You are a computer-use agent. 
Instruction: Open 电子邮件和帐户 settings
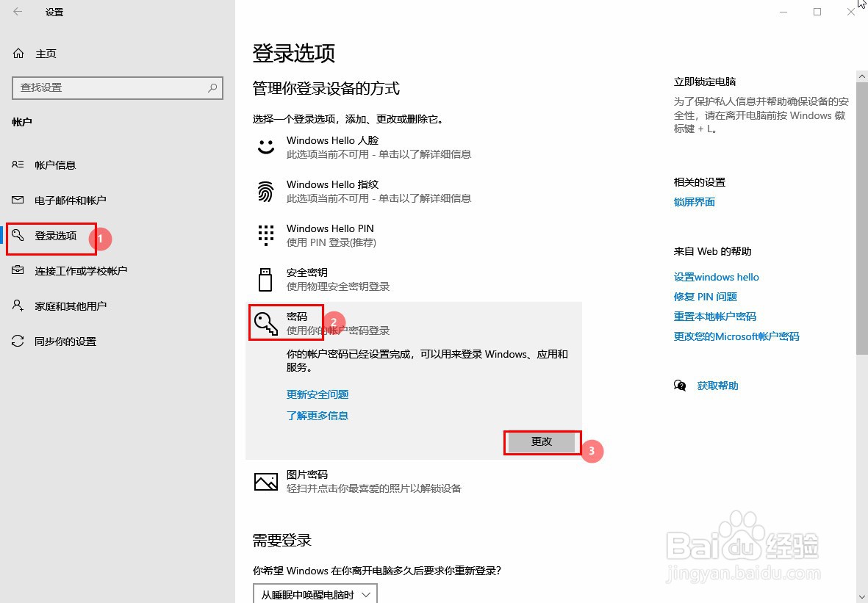pos(118,201)
